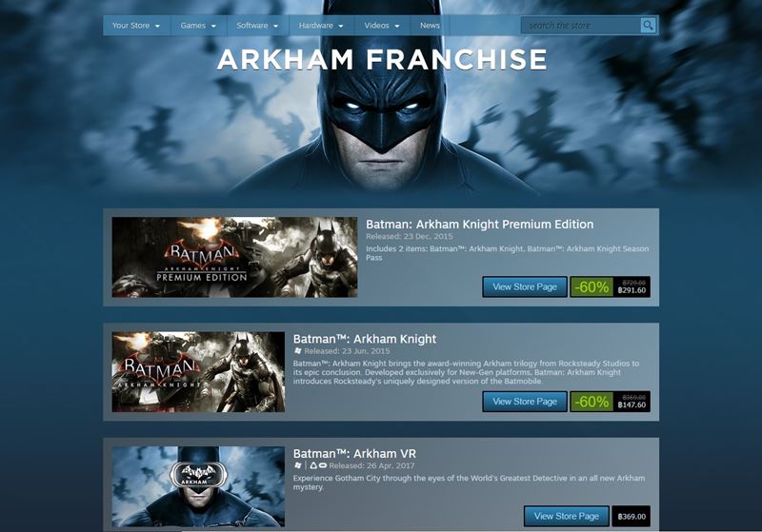Click the Batman: Arkham VR title link
Viewport: 762px width, 532px height.
pos(354,453)
